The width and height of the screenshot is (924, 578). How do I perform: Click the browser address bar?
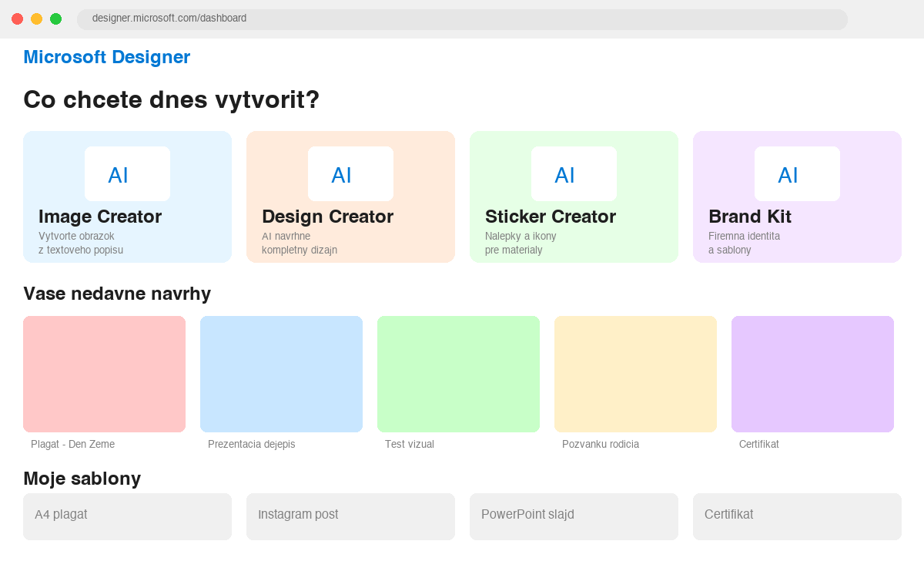point(462,18)
